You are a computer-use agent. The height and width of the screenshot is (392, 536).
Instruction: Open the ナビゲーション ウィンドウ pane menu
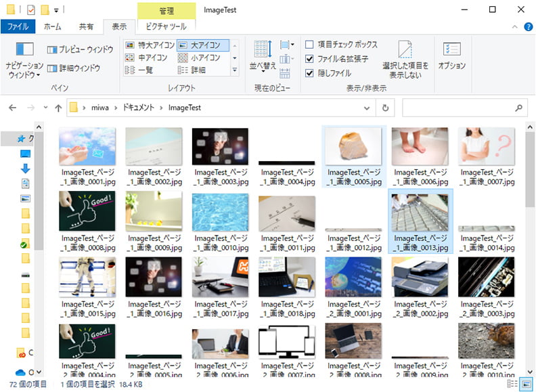point(24,62)
